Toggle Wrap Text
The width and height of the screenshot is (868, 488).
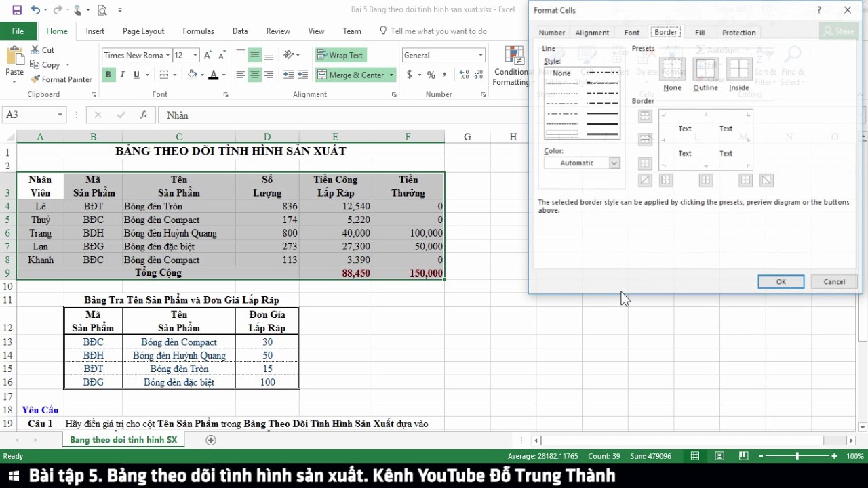click(x=341, y=56)
